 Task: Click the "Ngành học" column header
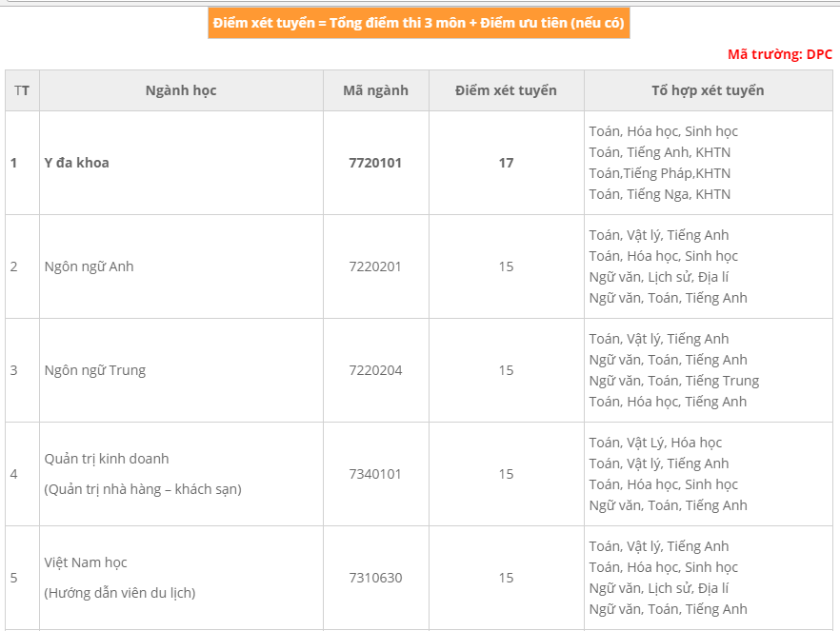point(181,90)
